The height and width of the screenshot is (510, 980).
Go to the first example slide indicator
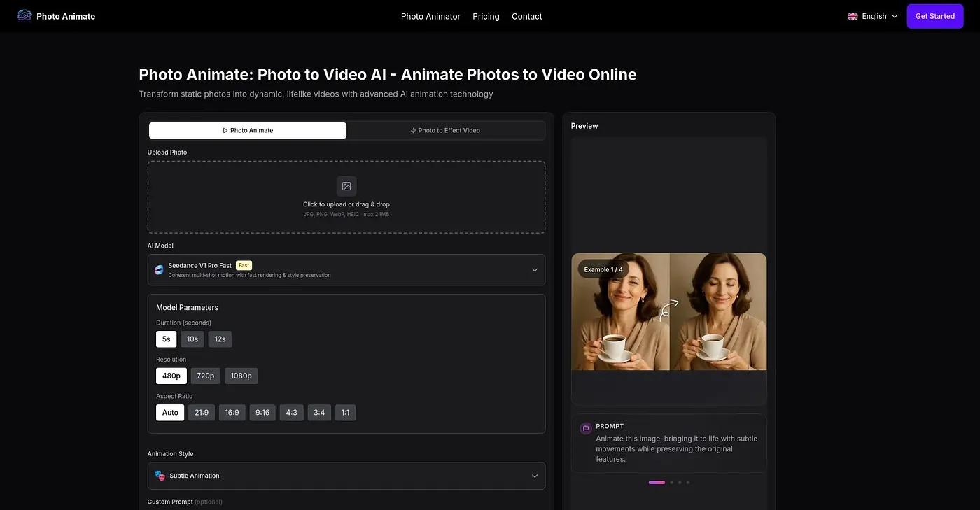[657, 483]
